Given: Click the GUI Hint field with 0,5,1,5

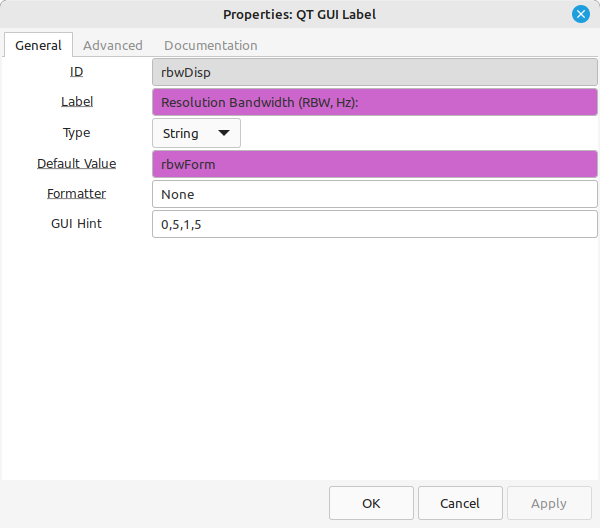Looking at the screenshot, I should tap(375, 224).
